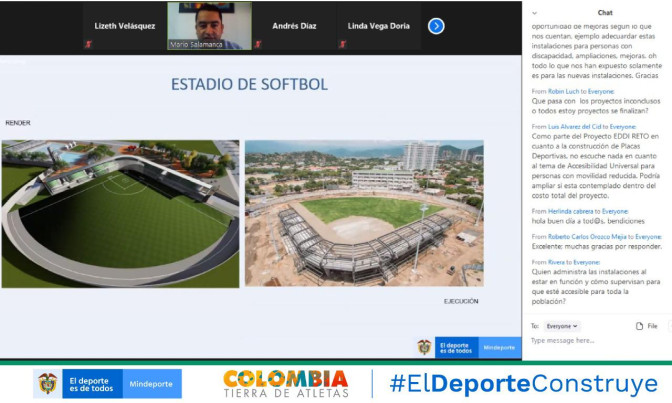672x403 pixels.
Task: Click Colombia coat of arms in bottom banner
Action: [x=48, y=384]
